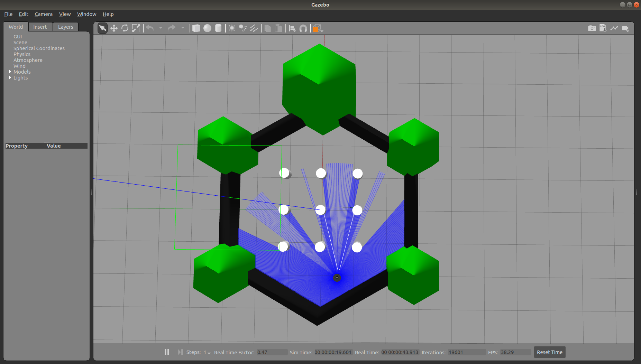Take a screenshot of the scene
This screenshot has width=641, height=364.
click(592, 28)
